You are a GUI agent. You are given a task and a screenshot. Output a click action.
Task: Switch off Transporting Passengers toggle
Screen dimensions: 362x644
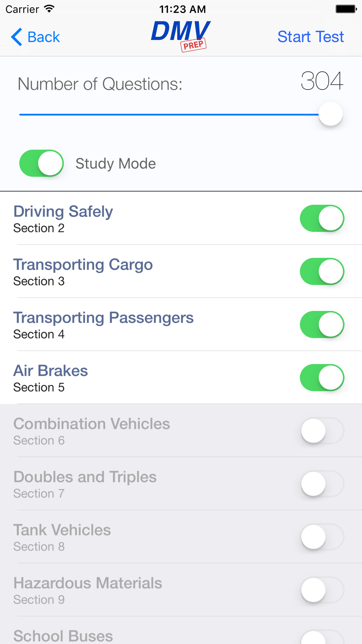pyautogui.click(x=322, y=325)
